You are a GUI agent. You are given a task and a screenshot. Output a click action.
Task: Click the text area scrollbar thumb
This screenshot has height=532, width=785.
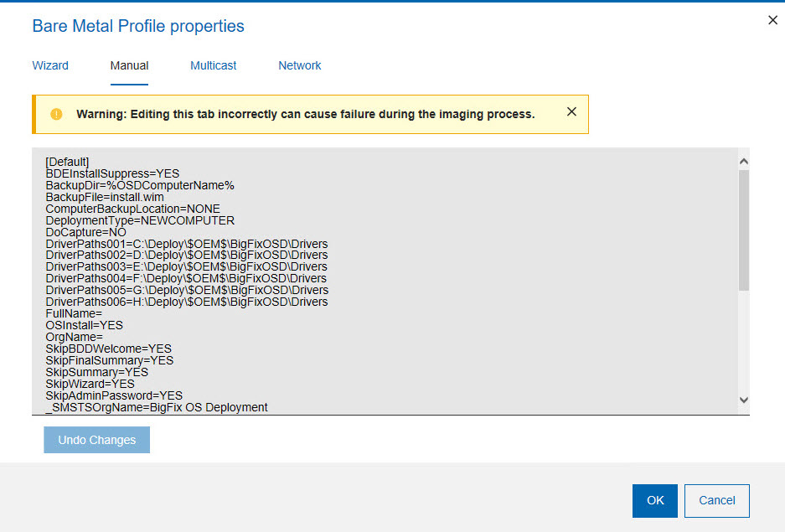click(744, 230)
